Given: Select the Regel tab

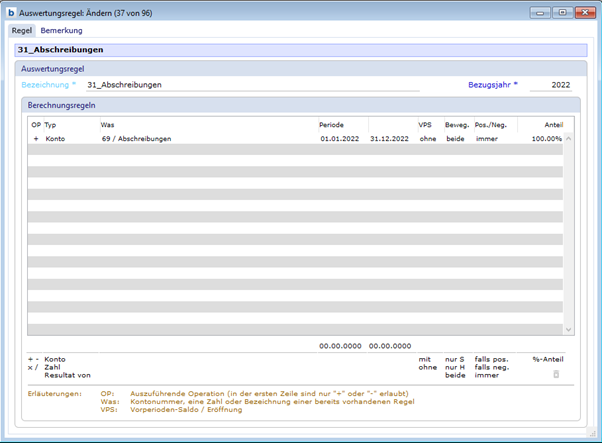Looking at the screenshot, I should pyautogui.click(x=21, y=31).
